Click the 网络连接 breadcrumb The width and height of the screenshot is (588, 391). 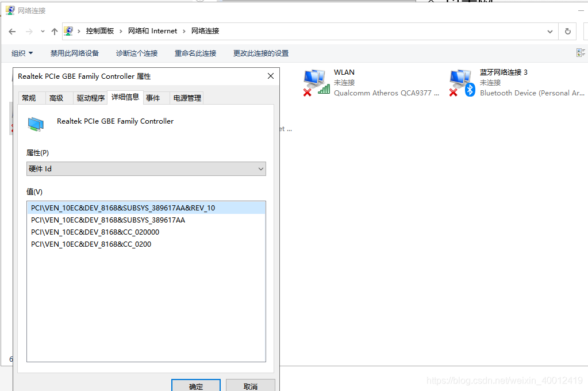pyautogui.click(x=205, y=31)
